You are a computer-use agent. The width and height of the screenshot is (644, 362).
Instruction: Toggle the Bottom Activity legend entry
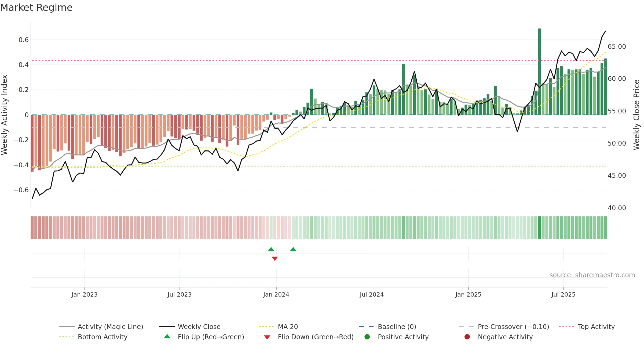(x=93, y=337)
